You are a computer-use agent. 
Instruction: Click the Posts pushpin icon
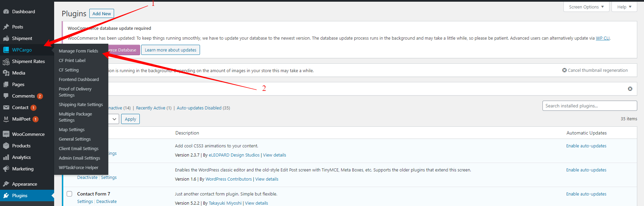(6, 27)
